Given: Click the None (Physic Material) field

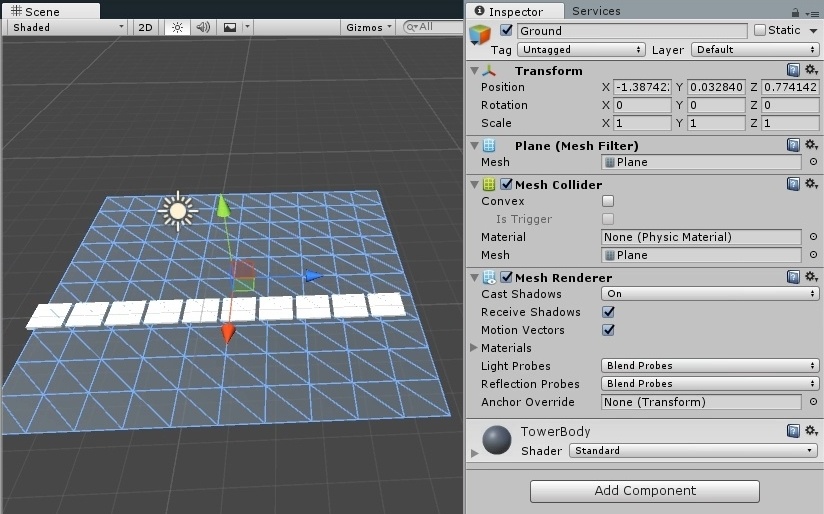Looking at the screenshot, I should pyautogui.click(x=701, y=237).
